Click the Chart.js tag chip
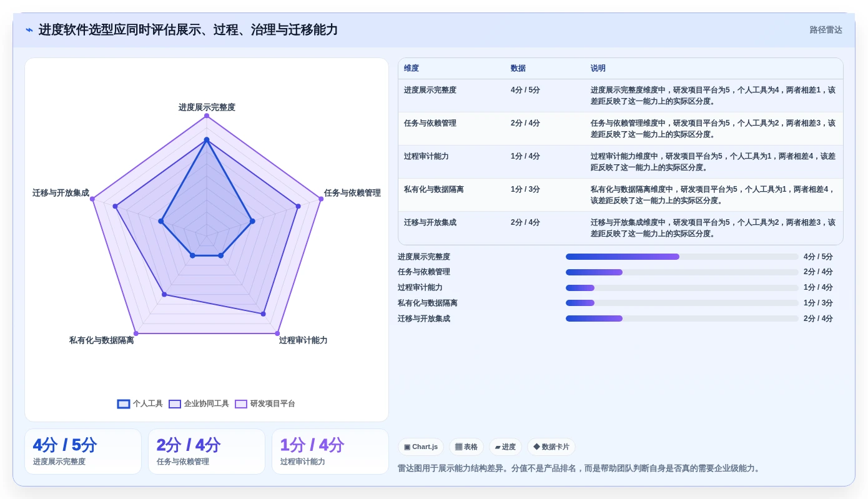 coord(421,447)
